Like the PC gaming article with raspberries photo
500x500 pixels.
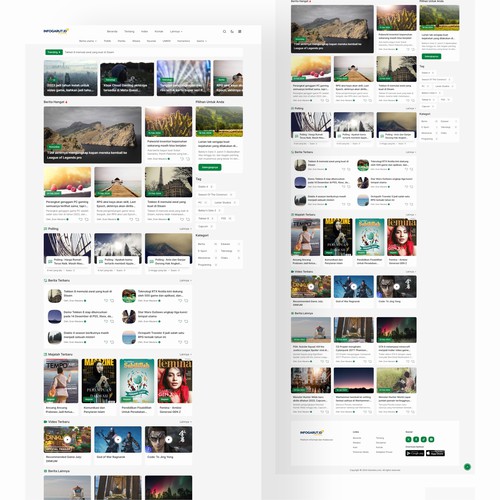pos(81,219)
